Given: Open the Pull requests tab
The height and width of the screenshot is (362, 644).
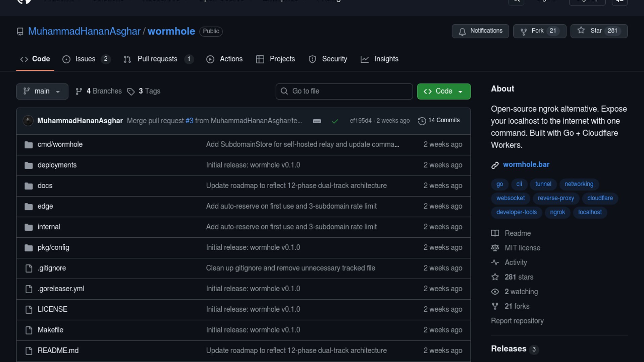Looking at the screenshot, I should click(158, 59).
